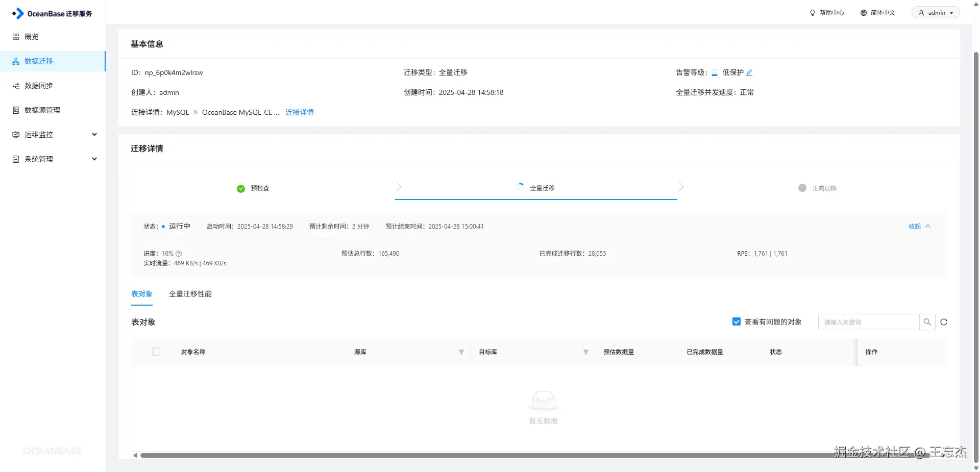980x472 pixels.
Task: Click the 数据源管理 sidebar icon
Action: [16, 110]
